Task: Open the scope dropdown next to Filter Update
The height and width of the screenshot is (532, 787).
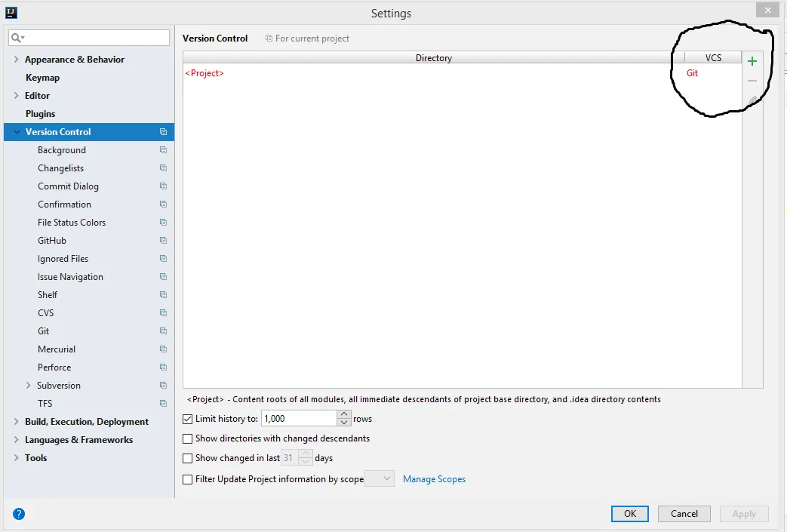Action: point(380,478)
